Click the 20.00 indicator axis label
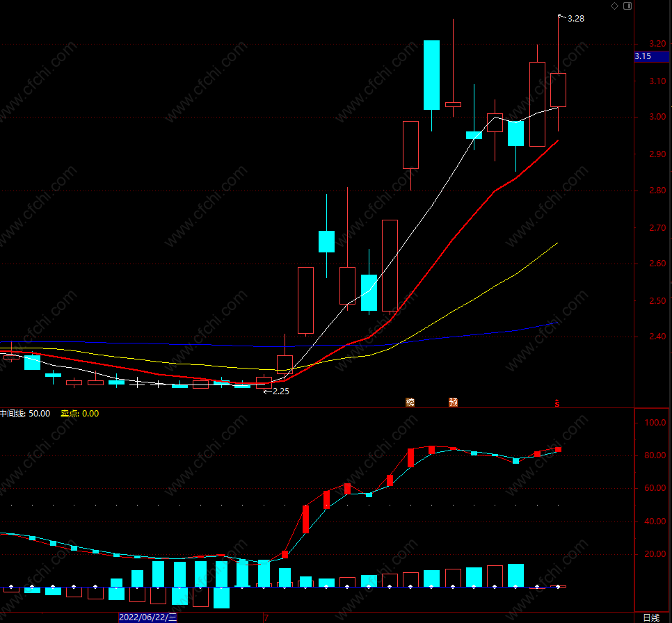The image size is (672, 623). (x=655, y=554)
